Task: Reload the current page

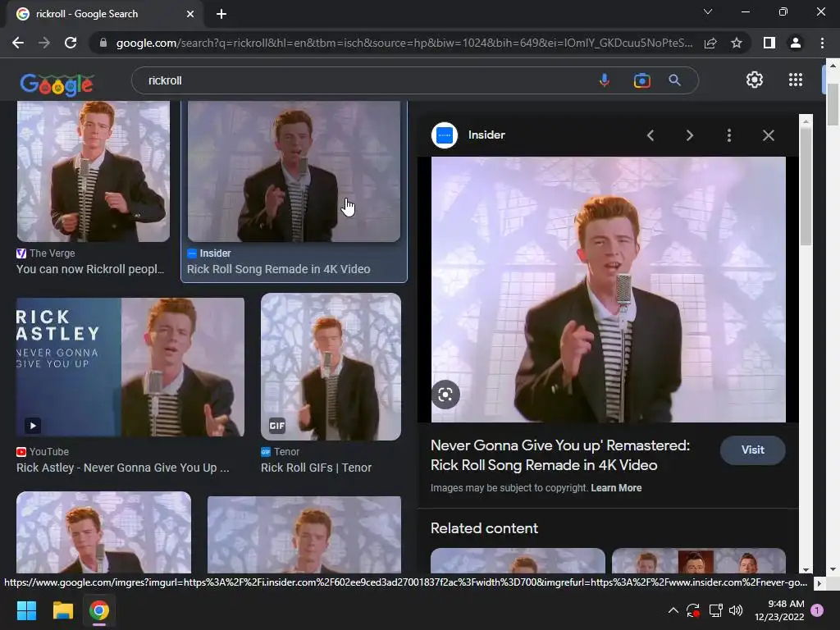Action: (x=71, y=43)
